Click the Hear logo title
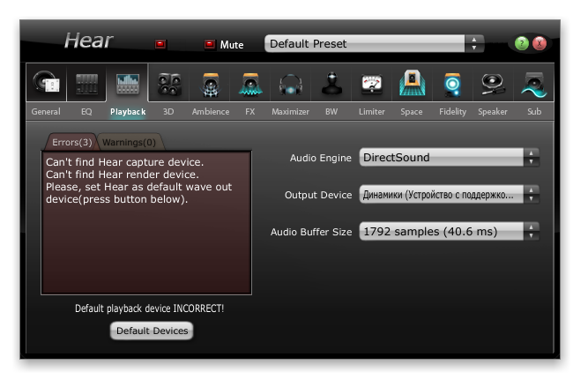The height and width of the screenshot is (379, 588). click(88, 41)
